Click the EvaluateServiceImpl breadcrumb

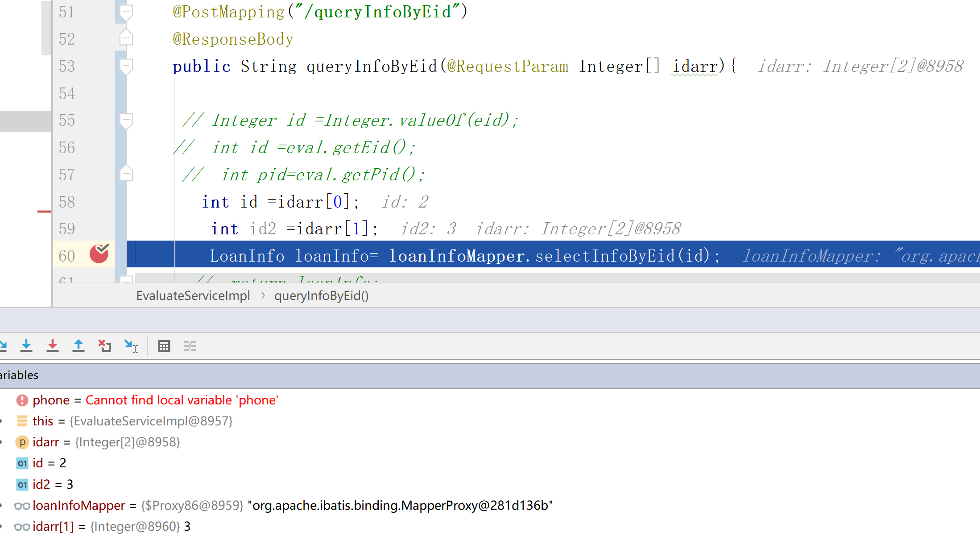tap(193, 296)
